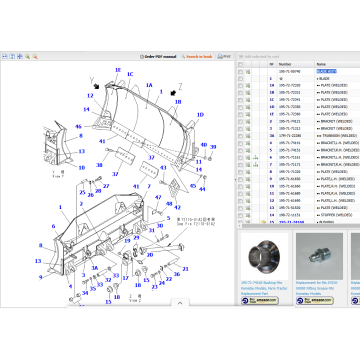Image resolution: width=360 pixels, height=360 pixels.
Task: Open the Search in book link
Action: click(x=197, y=57)
